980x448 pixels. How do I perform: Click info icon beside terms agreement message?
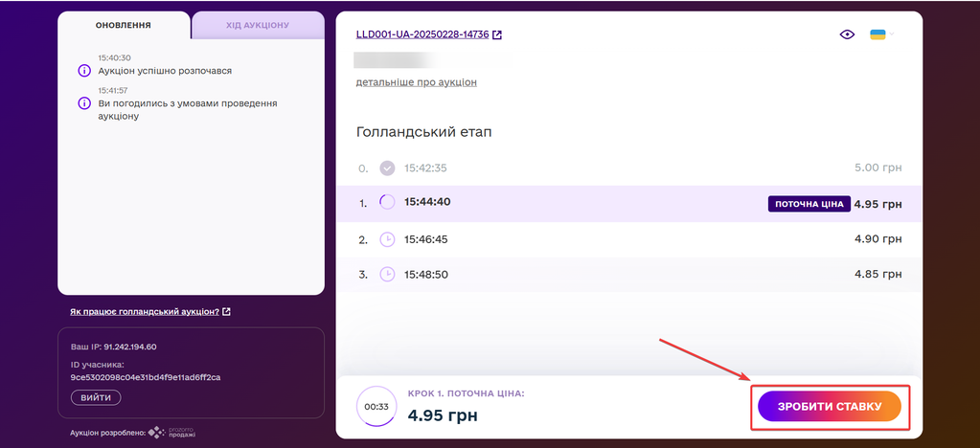(x=84, y=103)
